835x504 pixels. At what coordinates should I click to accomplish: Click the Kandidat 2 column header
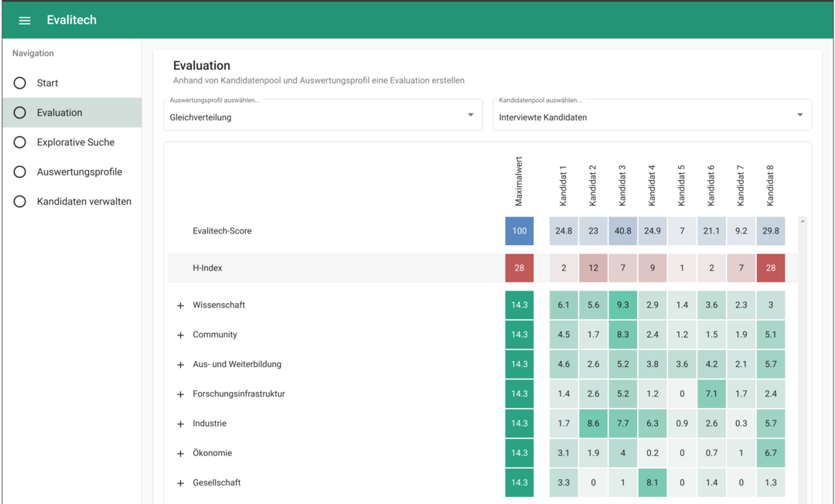[x=593, y=186]
